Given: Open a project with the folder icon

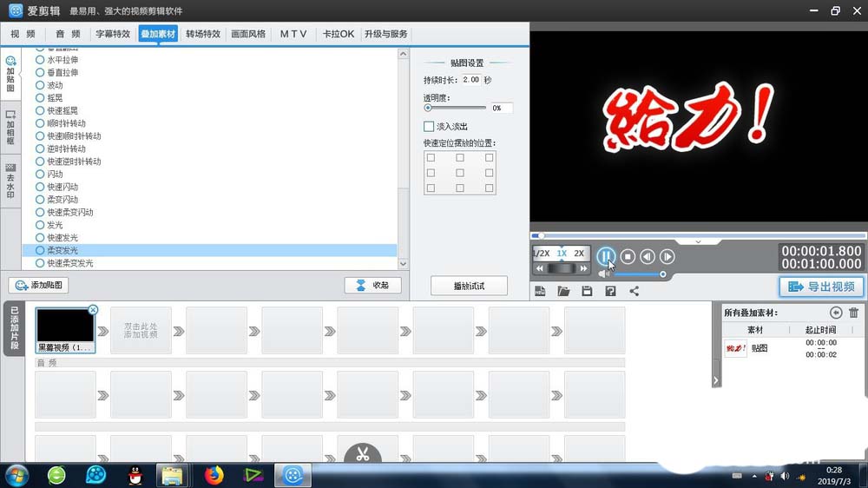Looking at the screenshot, I should pyautogui.click(x=563, y=291).
